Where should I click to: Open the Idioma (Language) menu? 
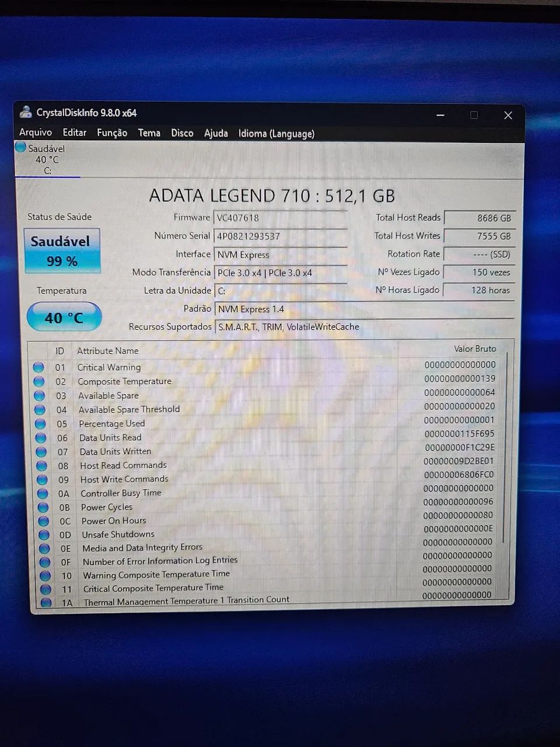click(276, 134)
